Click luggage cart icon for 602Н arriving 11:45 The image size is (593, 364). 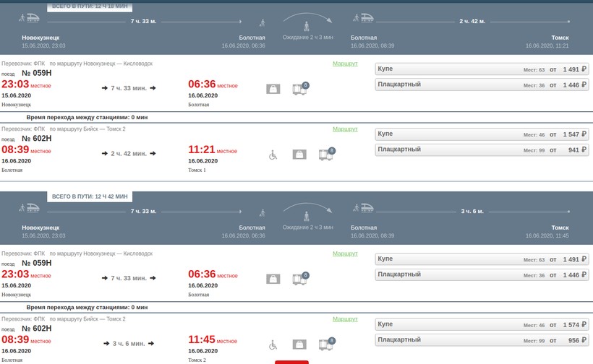pyautogui.click(x=326, y=344)
